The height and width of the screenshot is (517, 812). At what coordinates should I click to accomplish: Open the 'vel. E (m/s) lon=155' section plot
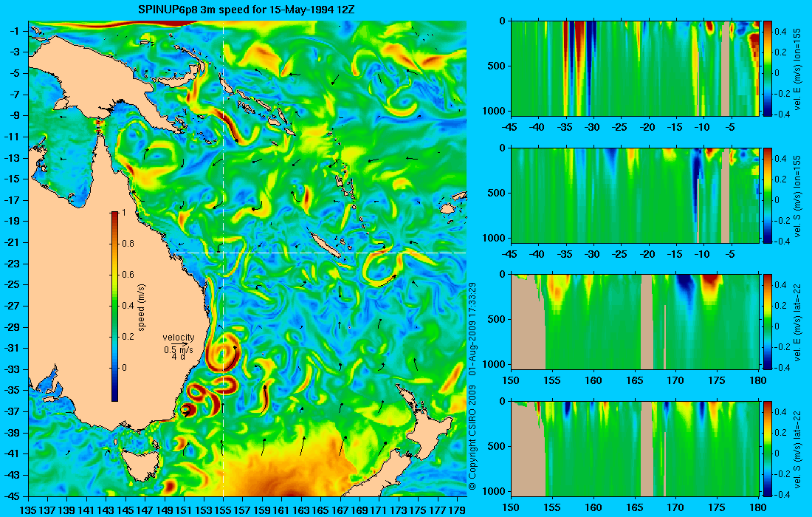635,69
